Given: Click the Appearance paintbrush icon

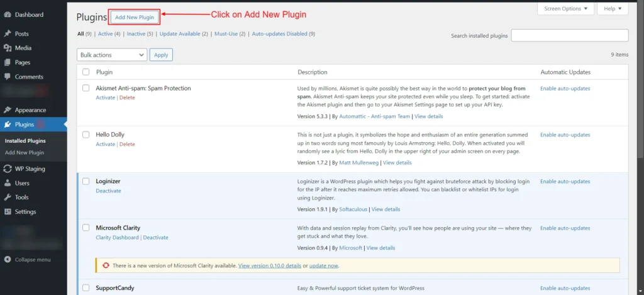Looking at the screenshot, I should click(8, 110).
